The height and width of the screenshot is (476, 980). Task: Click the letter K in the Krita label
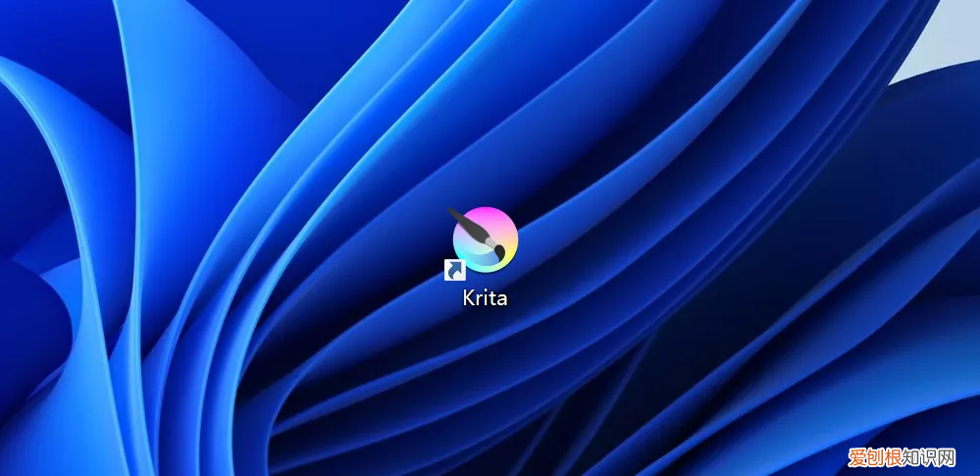(x=469, y=297)
